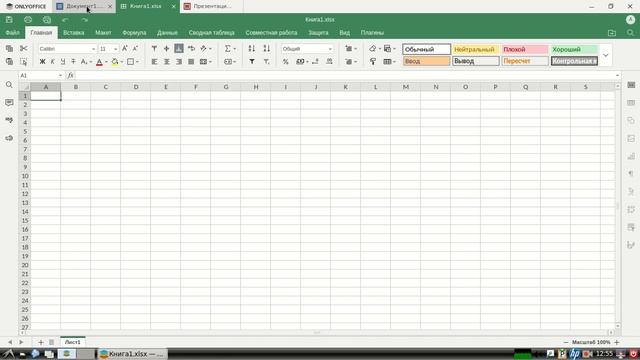This screenshot has height=360, width=640.
Task: Toggle bold Ж formatting
Action: point(42,62)
